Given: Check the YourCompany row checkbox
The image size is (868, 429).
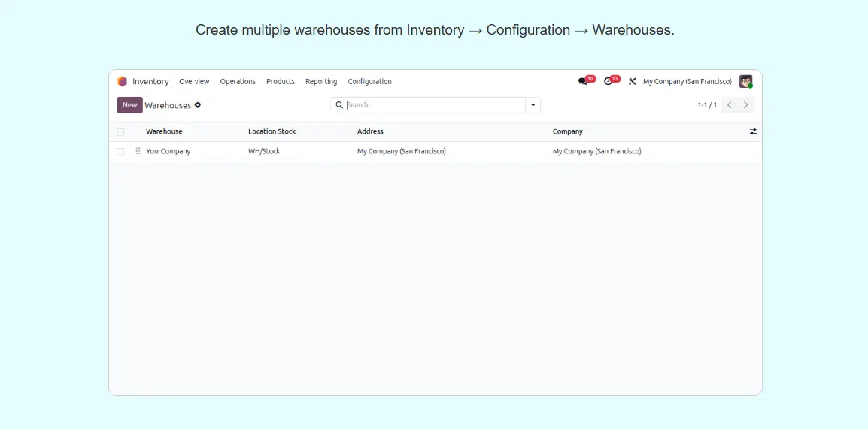Looking at the screenshot, I should point(120,151).
